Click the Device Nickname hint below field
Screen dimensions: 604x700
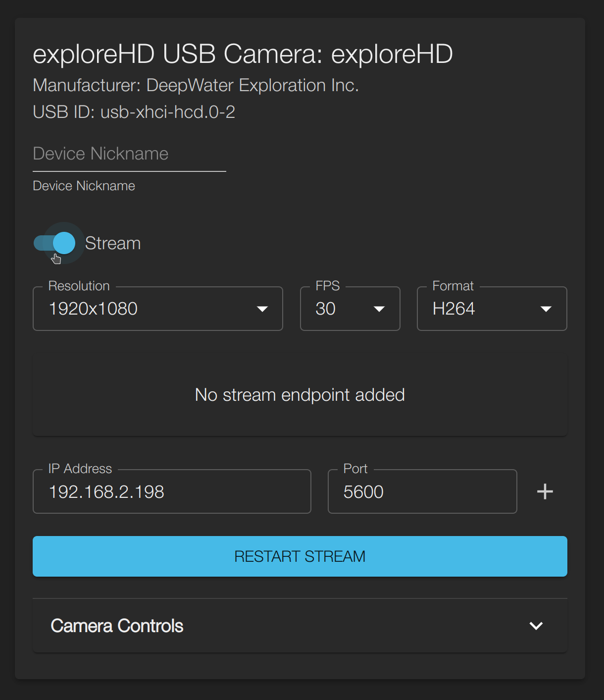click(x=84, y=186)
